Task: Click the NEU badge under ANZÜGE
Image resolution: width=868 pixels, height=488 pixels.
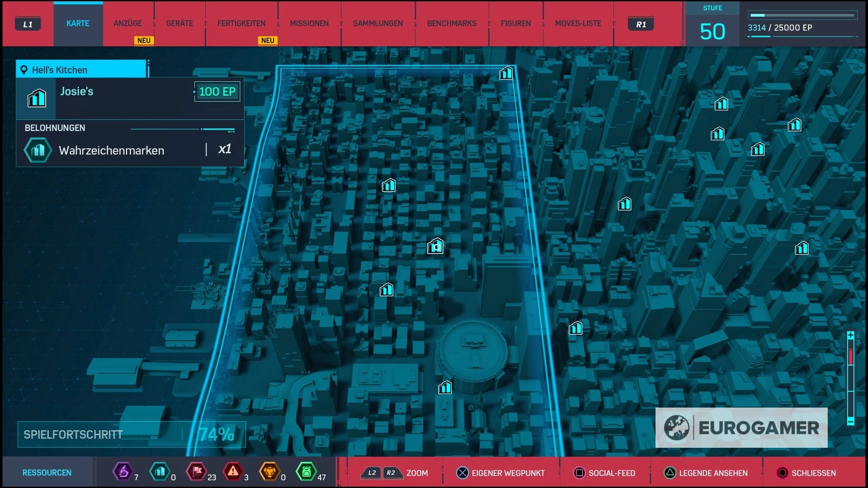Action: 144,40
